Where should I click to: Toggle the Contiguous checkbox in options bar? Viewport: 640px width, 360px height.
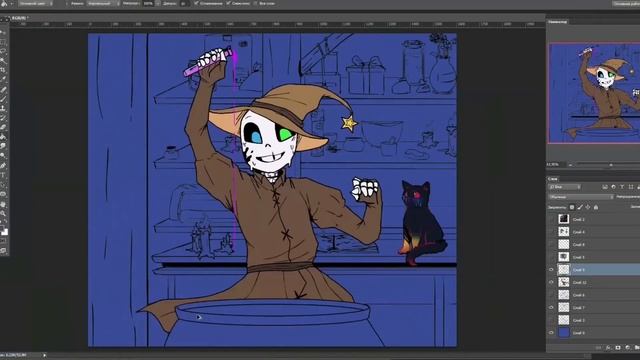tap(228, 3)
